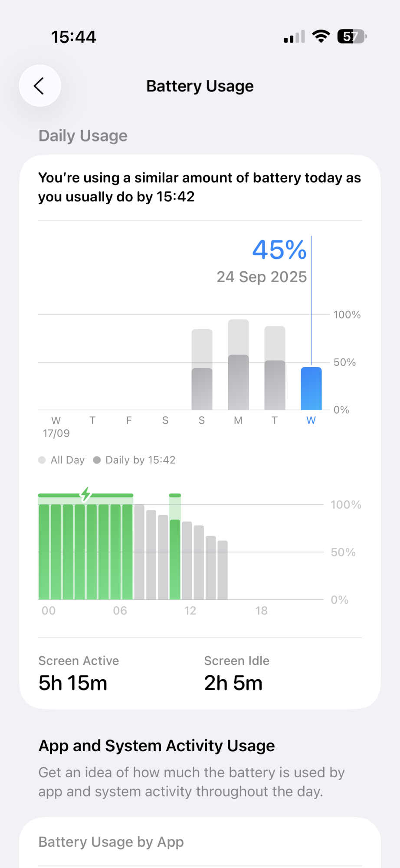Tap the All Day legend dot
The height and width of the screenshot is (868, 400).
pos(42,460)
